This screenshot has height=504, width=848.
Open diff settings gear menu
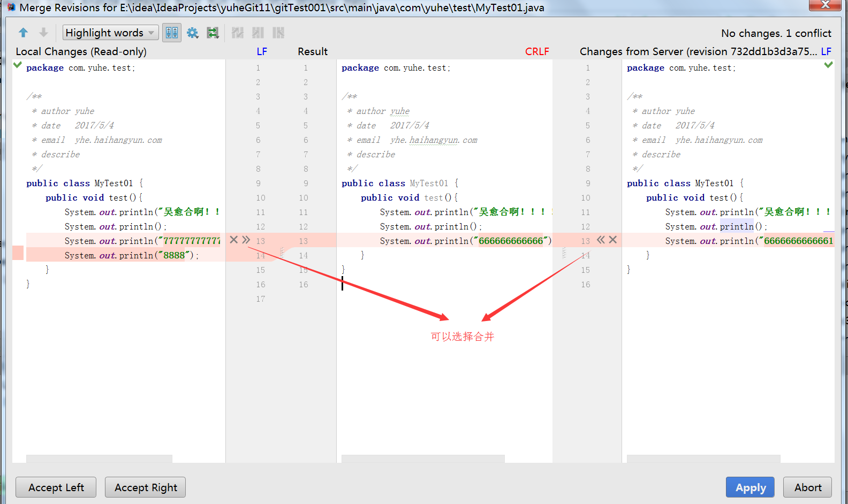click(x=192, y=33)
